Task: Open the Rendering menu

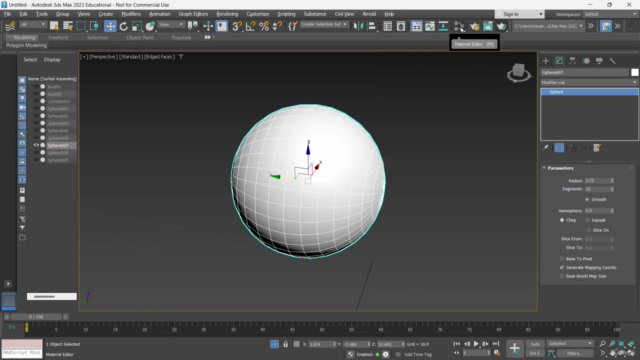Action: [x=227, y=14]
